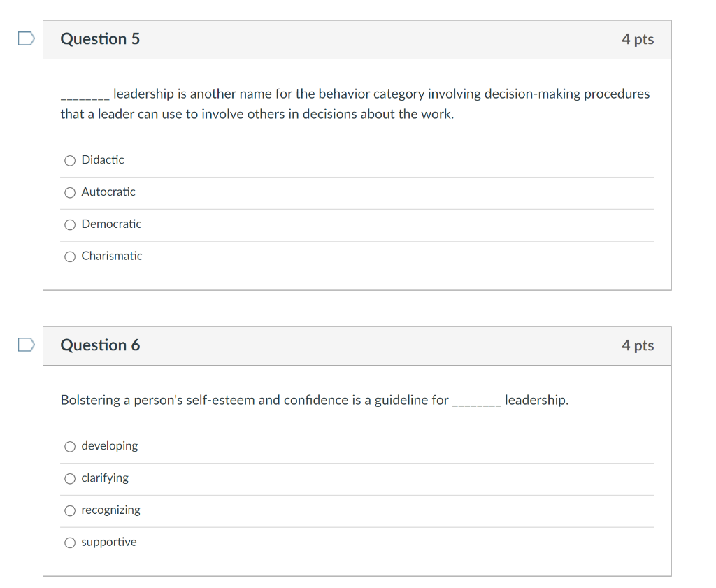Mark the supportive radio circle

(70, 543)
